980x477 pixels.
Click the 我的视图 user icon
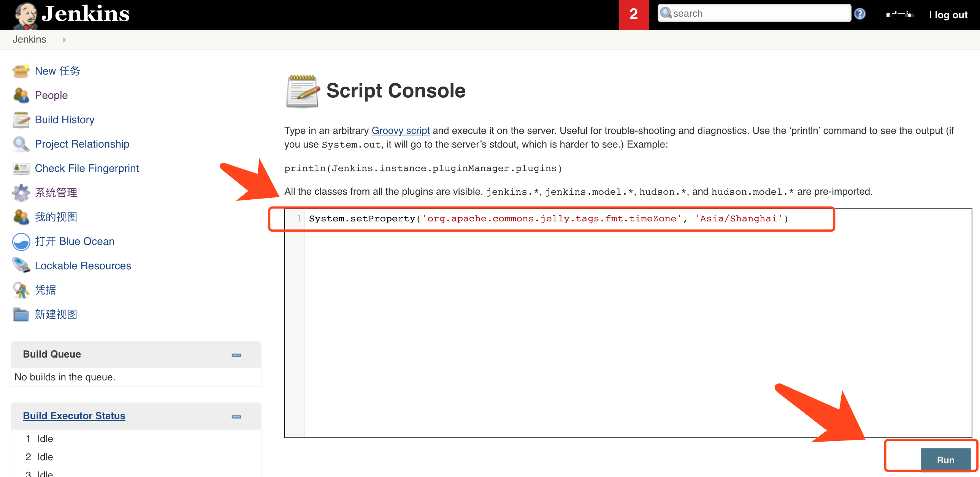[21, 217]
